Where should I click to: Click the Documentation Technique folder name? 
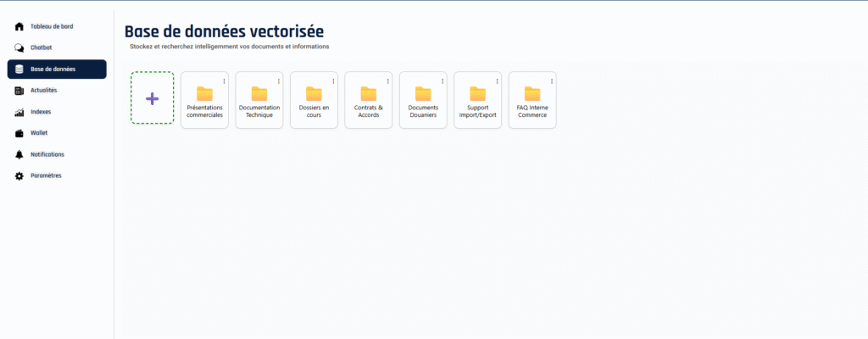point(259,111)
